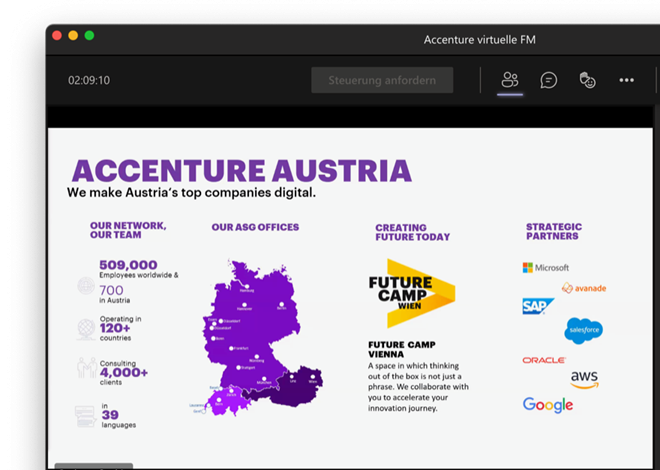Click the avanade partner logo
Viewport: 660px width, 470px height.
click(584, 288)
